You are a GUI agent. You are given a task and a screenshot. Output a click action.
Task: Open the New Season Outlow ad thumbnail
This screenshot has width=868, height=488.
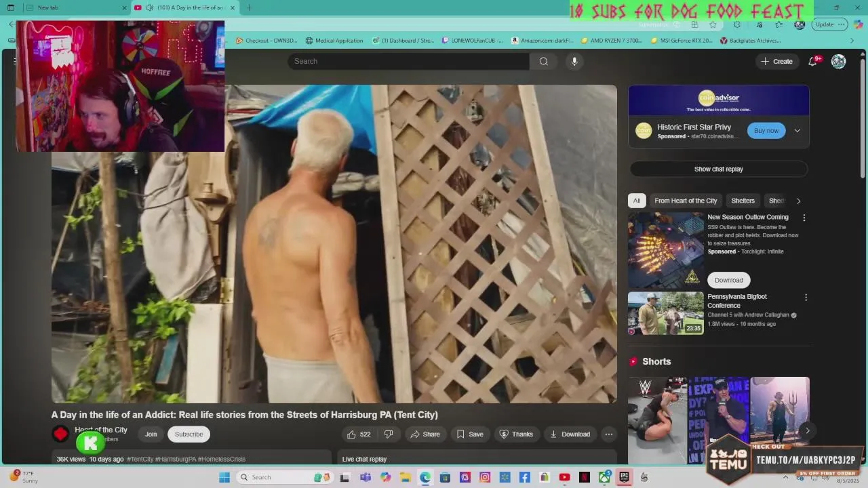click(666, 251)
